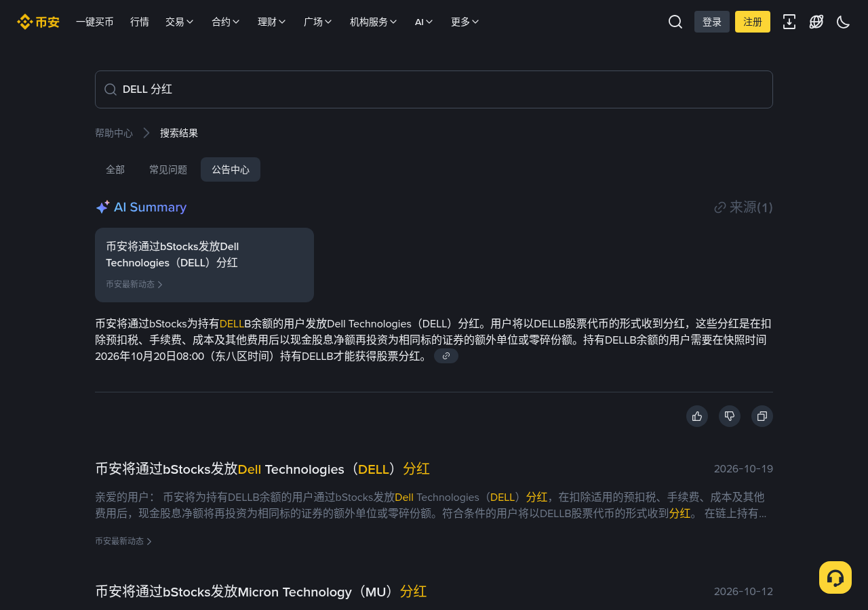Image resolution: width=868 pixels, height=610 pixels.
Task: Click the 登录 login button
Action: [x=712, y=22]
